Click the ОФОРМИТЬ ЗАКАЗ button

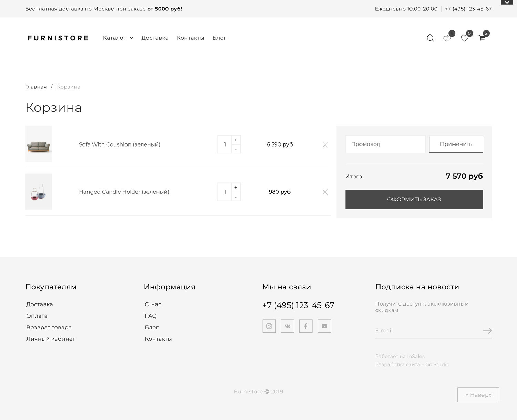click(x=414, y=199)
